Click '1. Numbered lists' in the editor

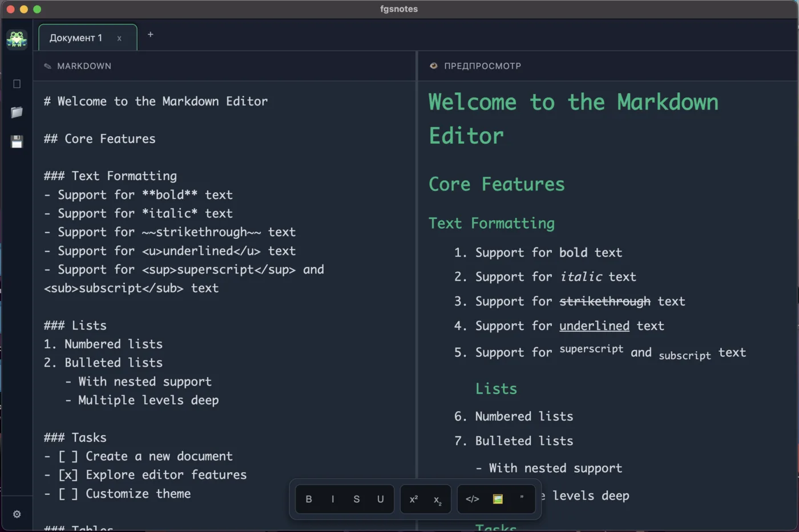pos(103,344)
